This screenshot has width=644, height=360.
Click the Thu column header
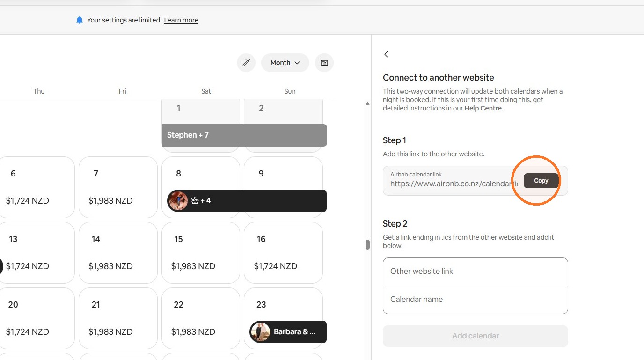tap(39, 91)
